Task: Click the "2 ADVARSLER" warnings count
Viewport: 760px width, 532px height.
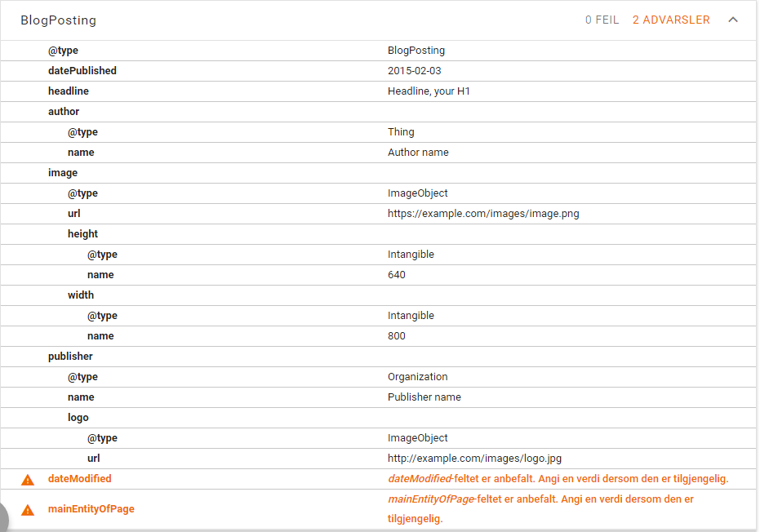Action: [671, 20]
